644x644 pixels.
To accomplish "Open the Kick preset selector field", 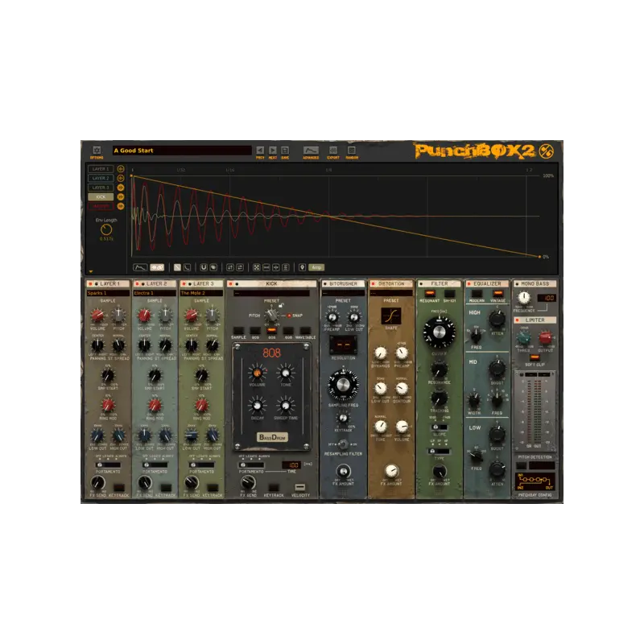I will coord(271,293).
